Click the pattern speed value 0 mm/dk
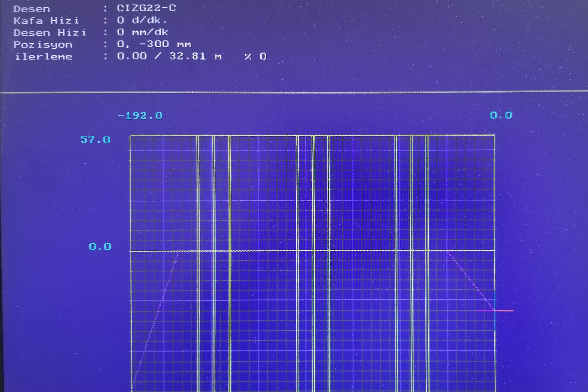 [142, 32]
